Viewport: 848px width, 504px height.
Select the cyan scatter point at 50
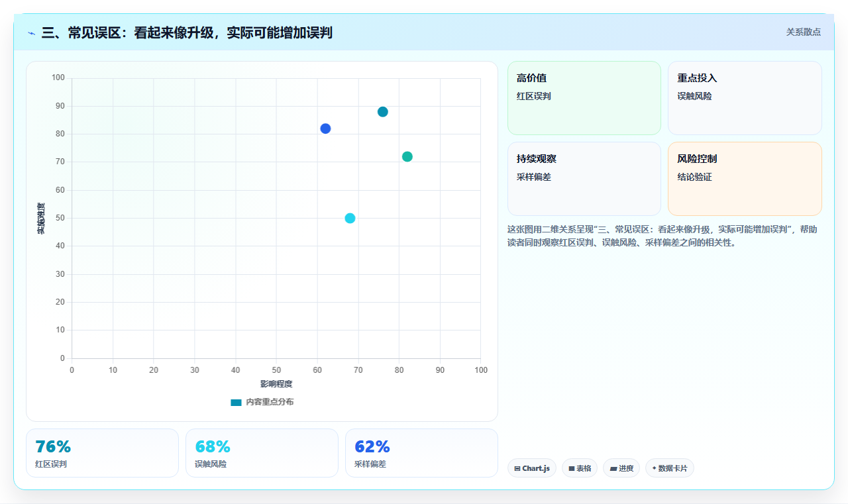tap(350, 218)
